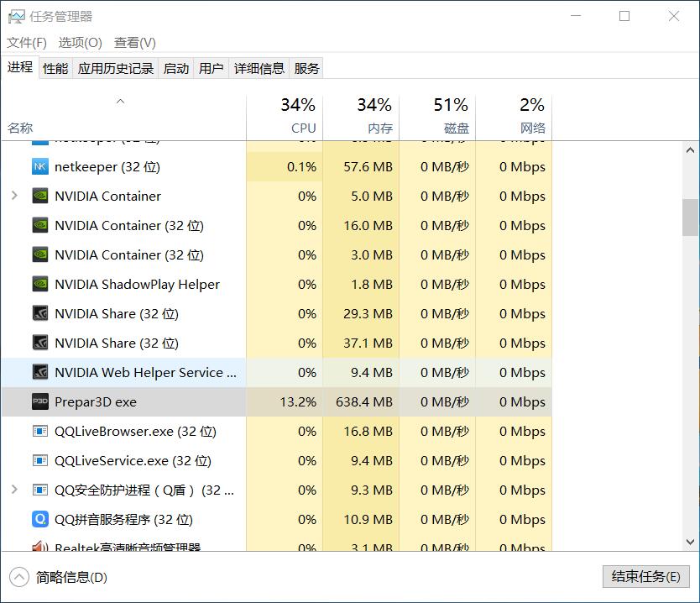The height and width of the screenshot is (603, 700).
Task: Collapse to 简略信息 fewer details view
Action: 59,577
